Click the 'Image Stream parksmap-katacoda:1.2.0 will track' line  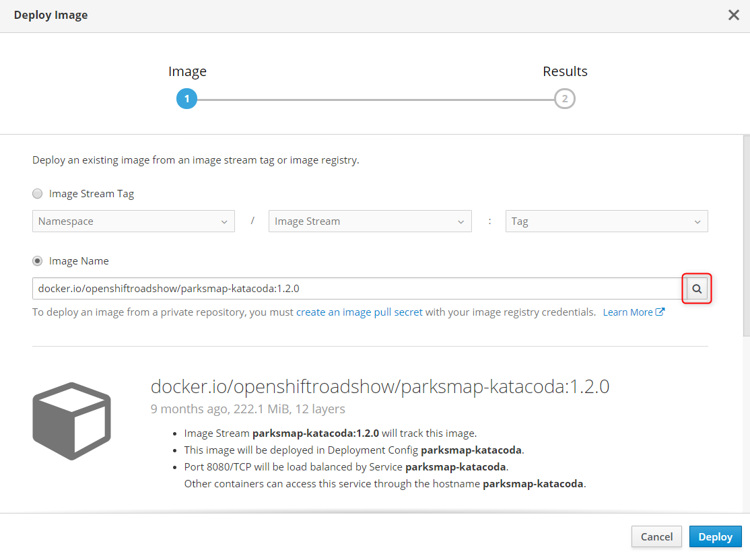point(331,433)
